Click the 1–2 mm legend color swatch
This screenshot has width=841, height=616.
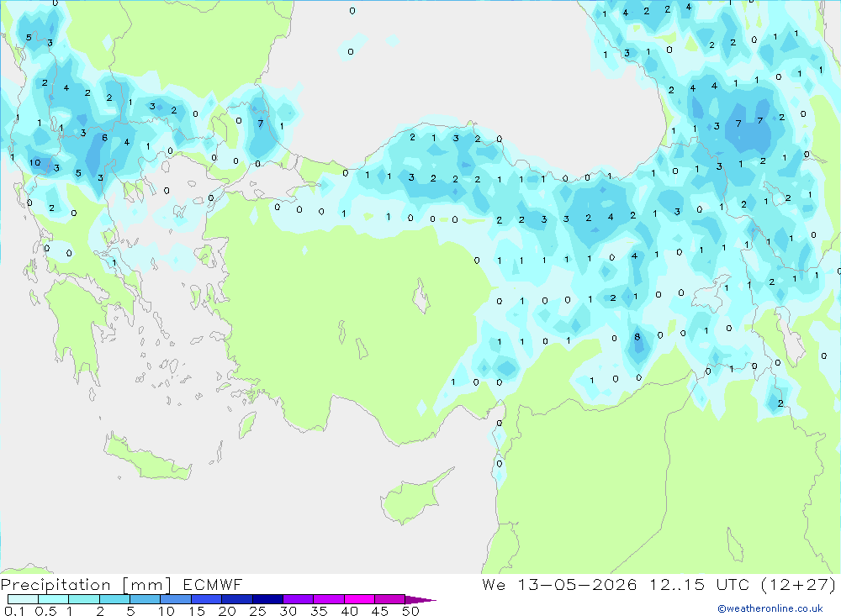pyautogui.click(x=84, y=599)
